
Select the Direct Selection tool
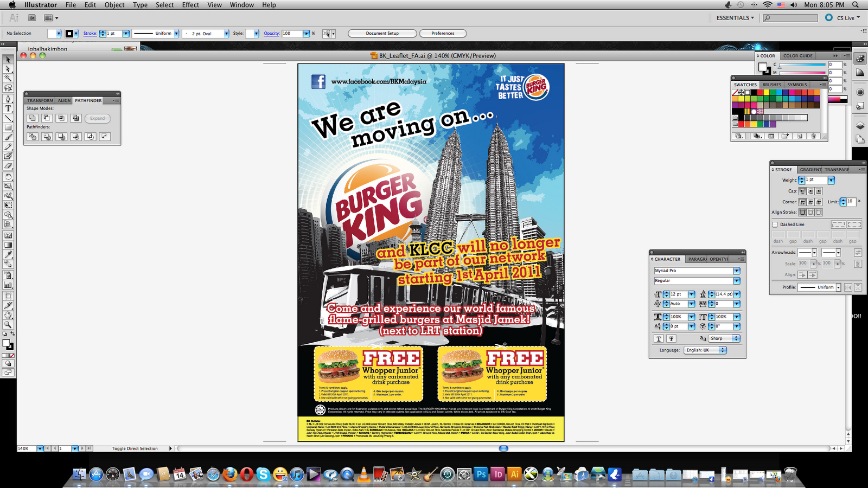tap(8, 69)
